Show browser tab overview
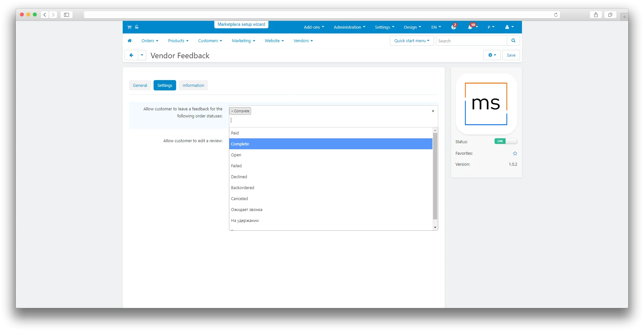Viewport: 644px width, 331px height. [x=610, y=15]
